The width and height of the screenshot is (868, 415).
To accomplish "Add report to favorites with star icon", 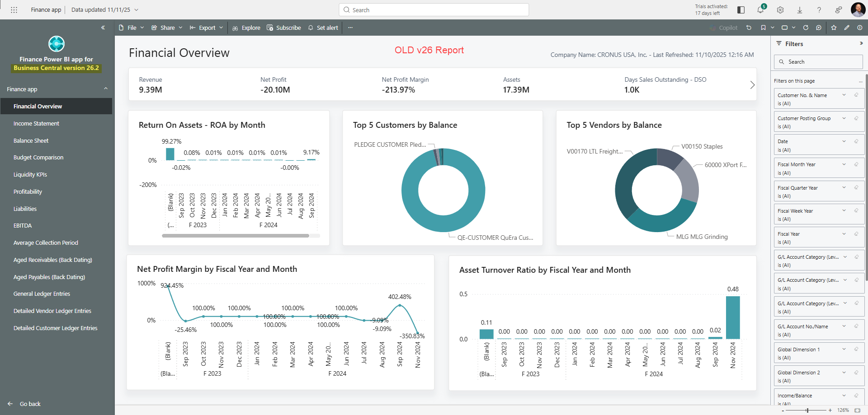I will (x=834, y=28).
